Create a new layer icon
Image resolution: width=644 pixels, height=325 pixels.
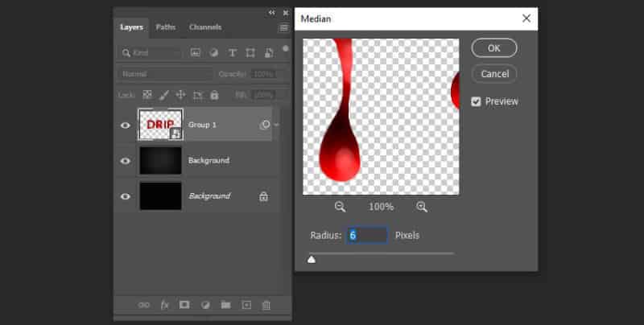pos(246,305)
